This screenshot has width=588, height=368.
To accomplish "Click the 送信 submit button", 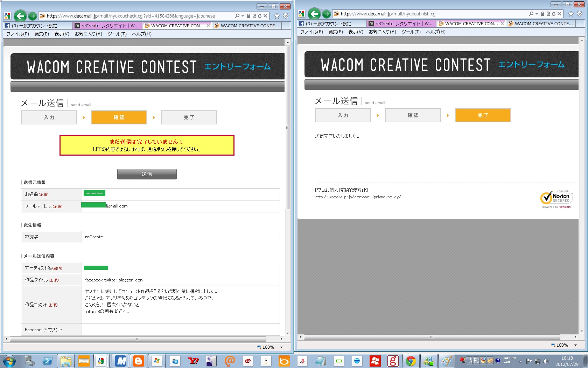I will 147,174.
